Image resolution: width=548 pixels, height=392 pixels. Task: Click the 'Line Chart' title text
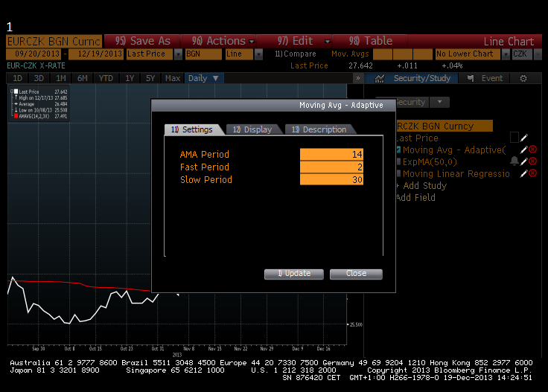[x=509, y=42]
